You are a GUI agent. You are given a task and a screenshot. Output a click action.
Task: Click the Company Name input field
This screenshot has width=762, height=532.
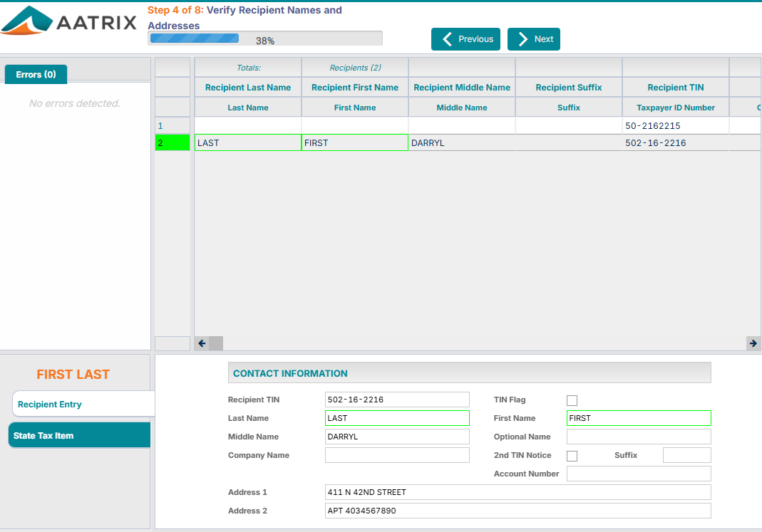click(x=397, y=455)
